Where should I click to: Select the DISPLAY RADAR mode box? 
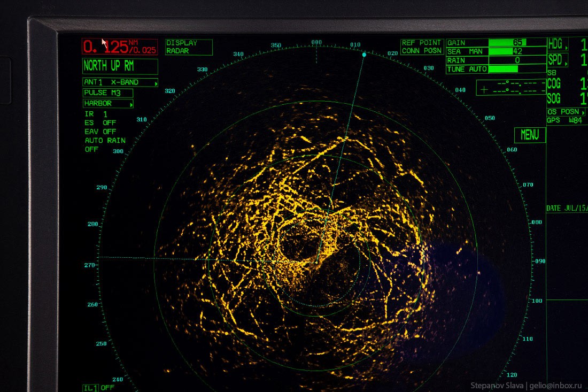click(x=189, y=47)
